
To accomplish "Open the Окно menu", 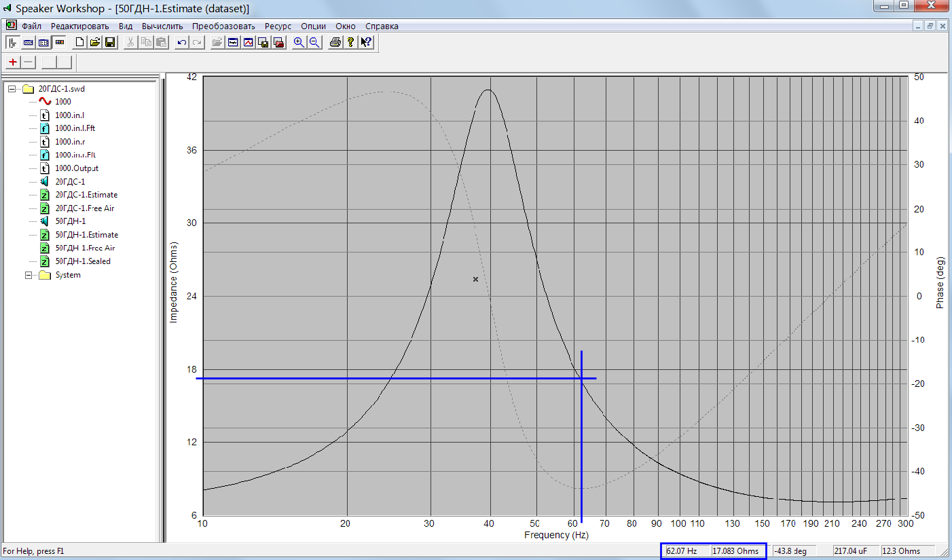I will [x=346, y=26].
